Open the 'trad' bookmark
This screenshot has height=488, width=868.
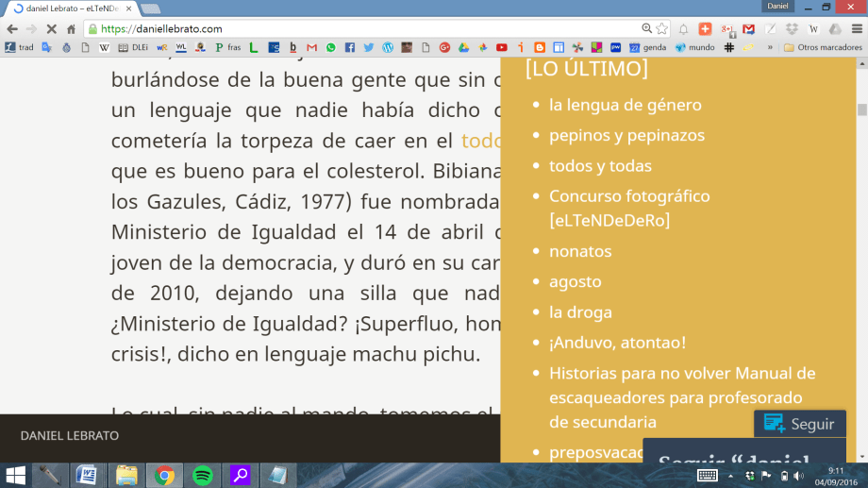20,47
